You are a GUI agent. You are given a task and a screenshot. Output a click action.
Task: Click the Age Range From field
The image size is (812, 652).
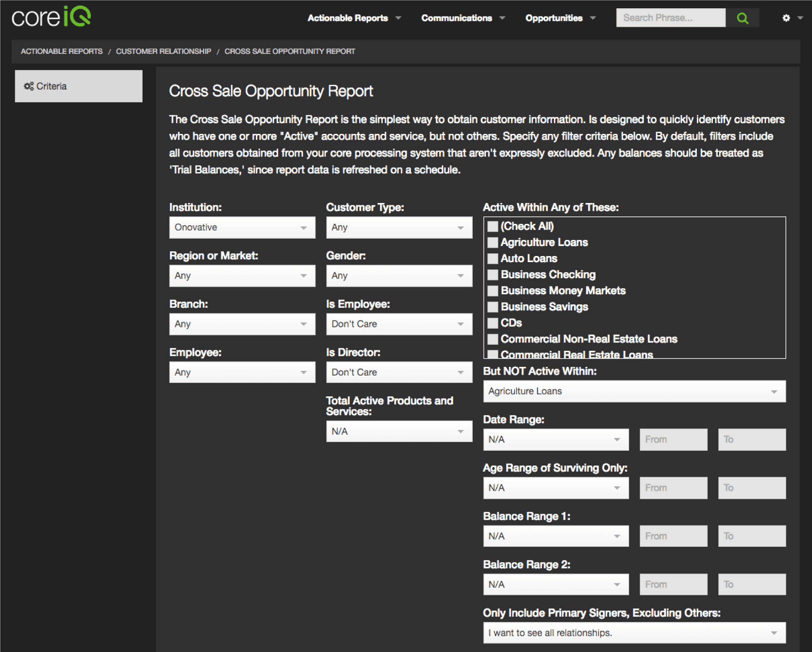pyautogui.click(x=673, y=488)
